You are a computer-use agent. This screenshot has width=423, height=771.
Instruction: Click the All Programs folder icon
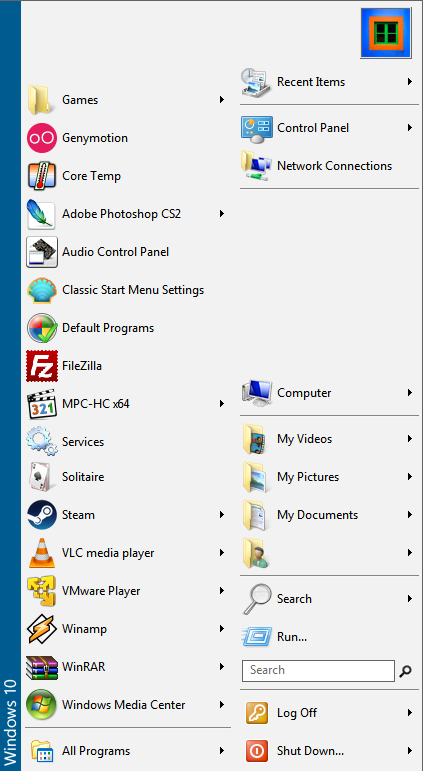(x=42, y=751)
